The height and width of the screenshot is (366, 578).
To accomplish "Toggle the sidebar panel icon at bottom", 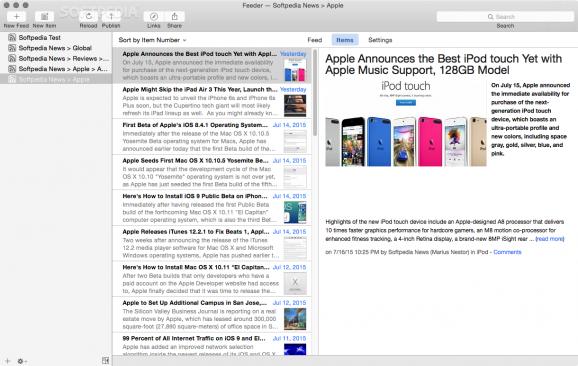I will tap(105, 360).
